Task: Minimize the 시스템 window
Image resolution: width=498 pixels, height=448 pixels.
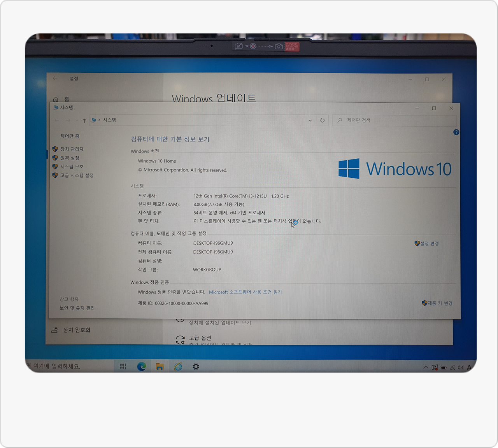Action: click(x=417, y=108)
